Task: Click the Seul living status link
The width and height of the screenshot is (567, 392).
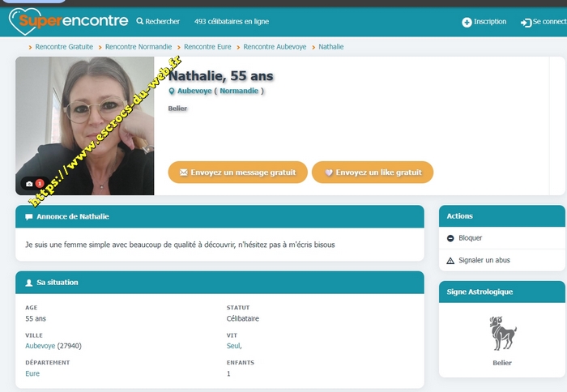Action: pos(233,346)
